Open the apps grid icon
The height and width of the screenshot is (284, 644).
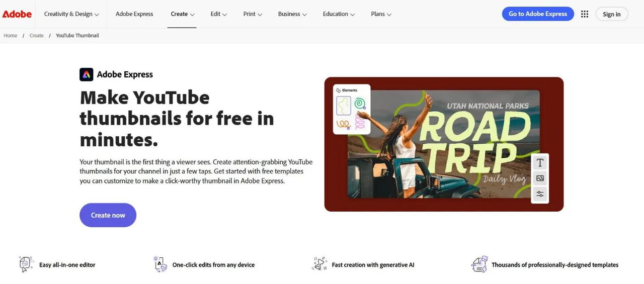click(585, 14)
